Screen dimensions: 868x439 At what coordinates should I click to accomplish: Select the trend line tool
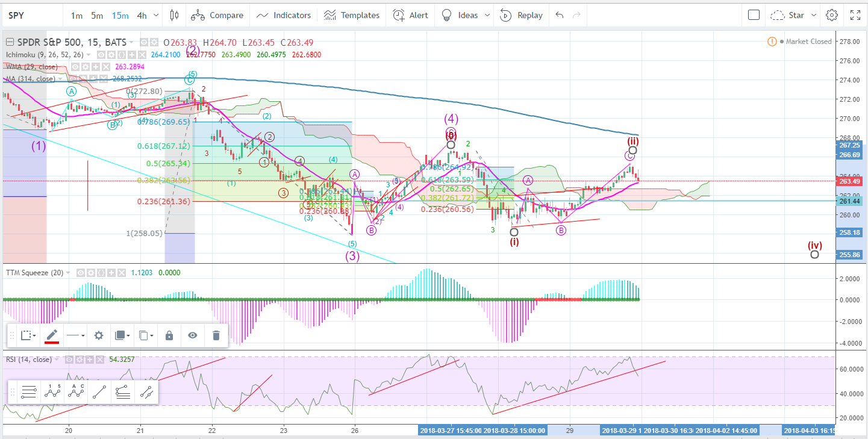click(99, 392)
